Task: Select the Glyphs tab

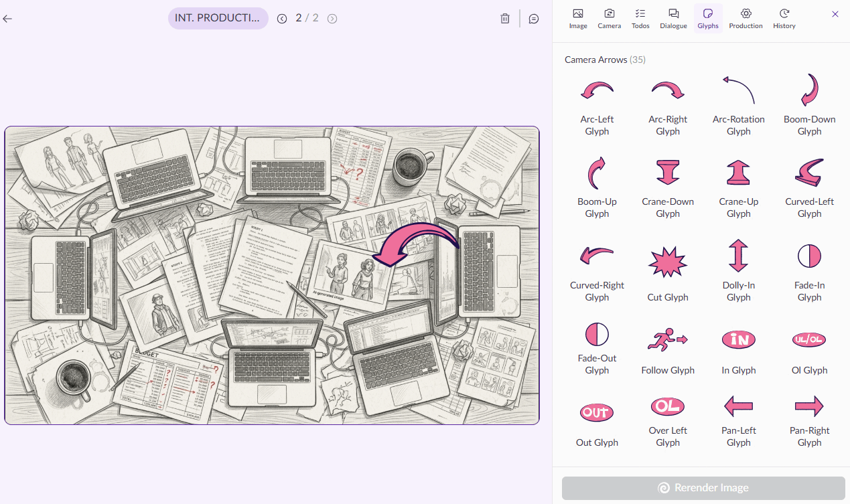Action: 708,19
